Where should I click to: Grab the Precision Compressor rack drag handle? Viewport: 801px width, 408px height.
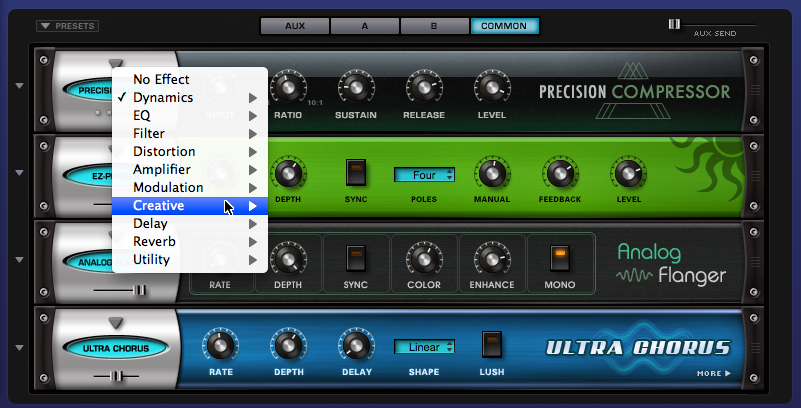point(756,90)
